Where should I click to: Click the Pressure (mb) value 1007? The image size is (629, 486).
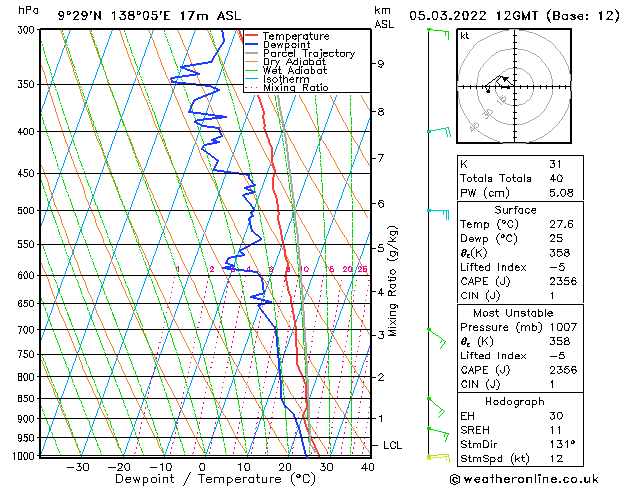(x=563, y=327)
